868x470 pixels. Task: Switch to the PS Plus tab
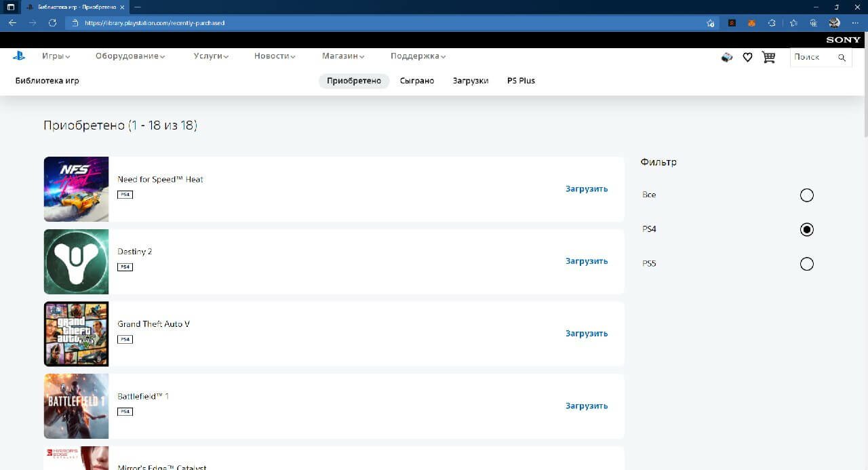[x=521, y=81]
